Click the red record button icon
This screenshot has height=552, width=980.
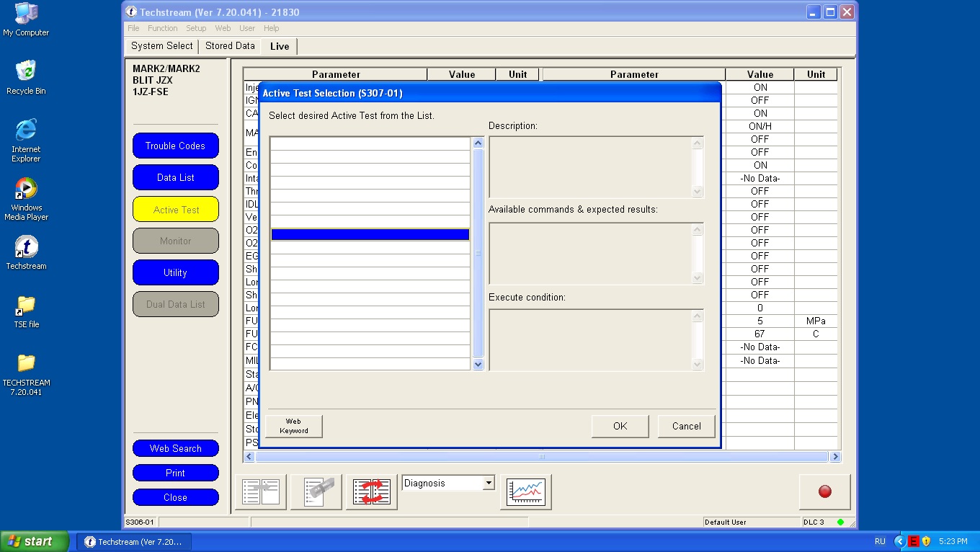pos(824,491)
